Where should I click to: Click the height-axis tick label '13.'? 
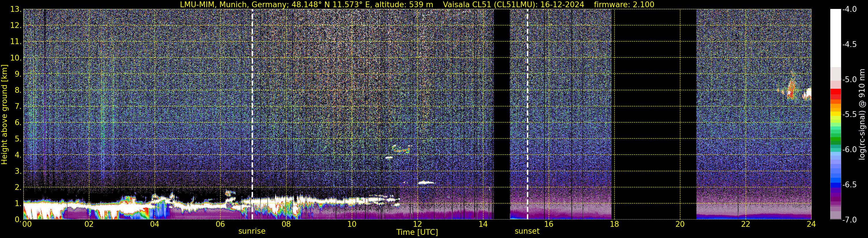16,10
